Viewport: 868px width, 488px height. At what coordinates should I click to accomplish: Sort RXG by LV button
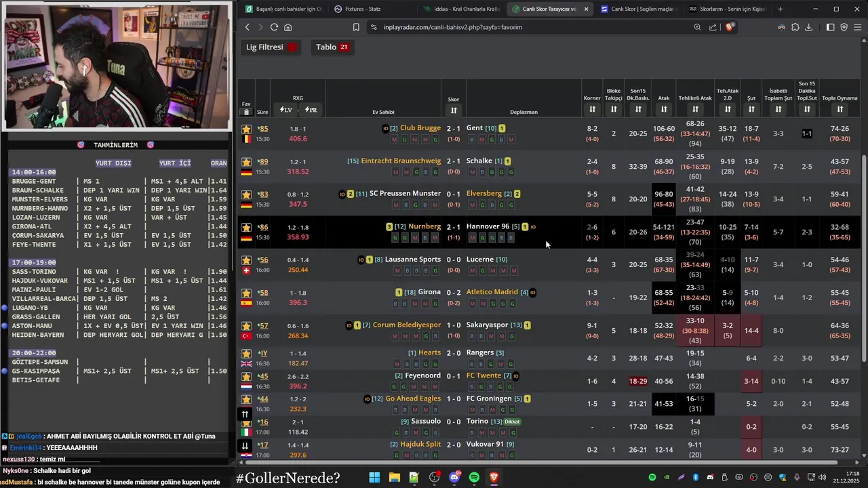point(285,110)
